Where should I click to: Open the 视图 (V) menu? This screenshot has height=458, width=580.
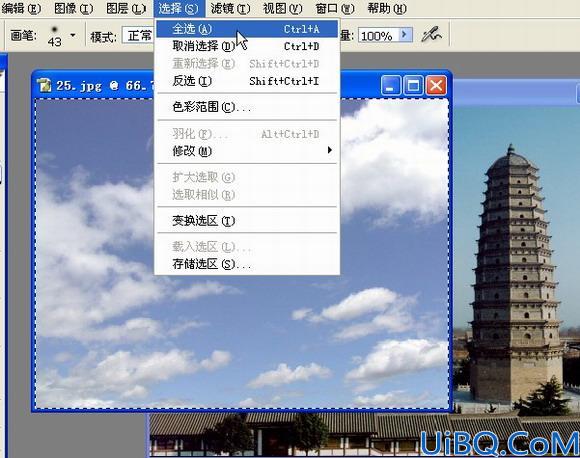pyautogui.click(x=283, y=8)
